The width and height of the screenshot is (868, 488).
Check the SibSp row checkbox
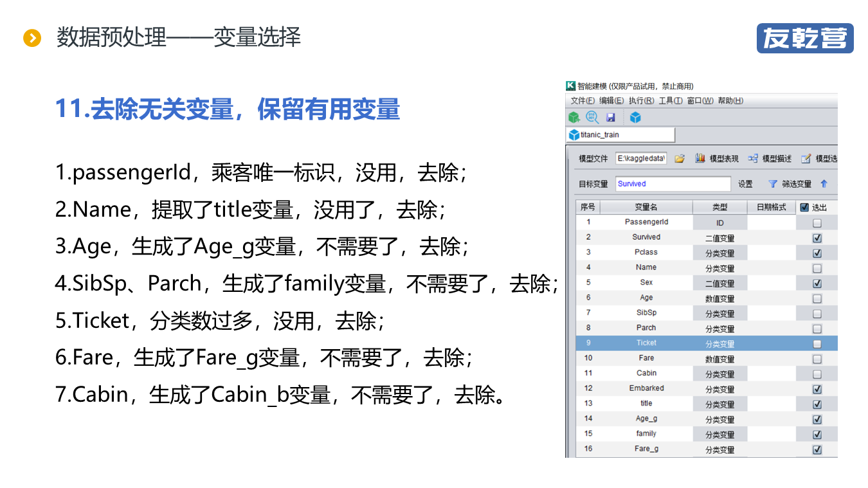pos(817,313)
